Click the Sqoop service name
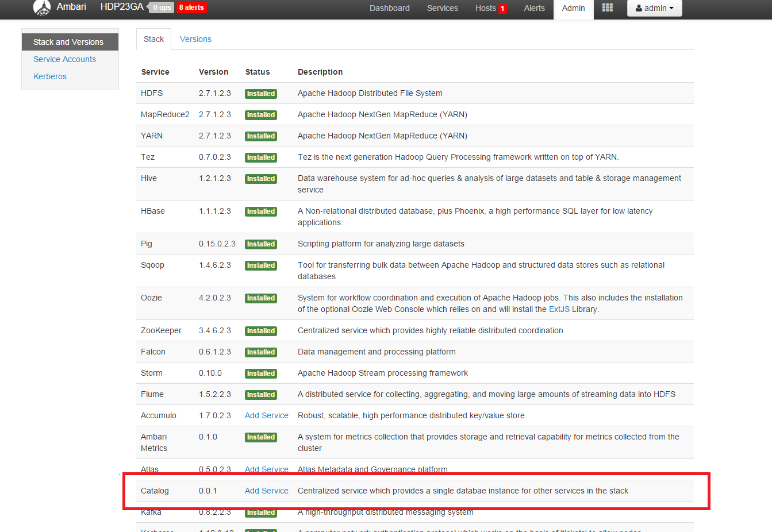The width and height of the screenshot is (772, 532). (x=152, y=265)
